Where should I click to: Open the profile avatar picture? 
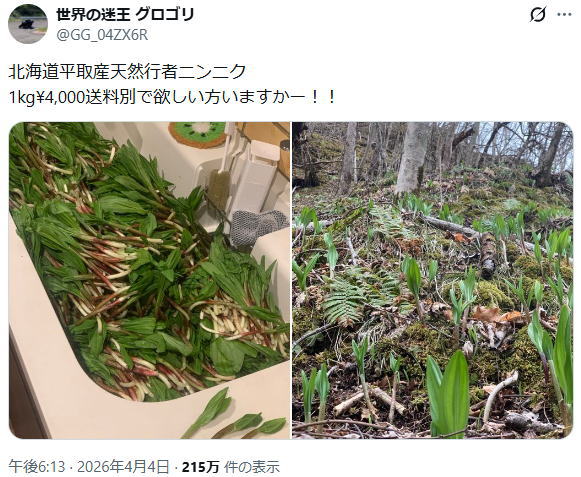(x=28, y=24)
